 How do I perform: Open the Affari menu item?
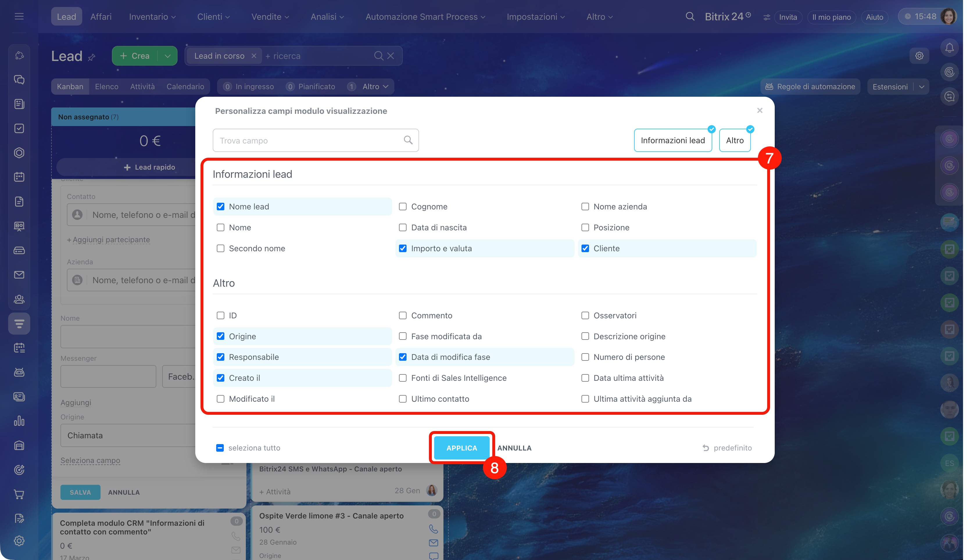[101, 17]
